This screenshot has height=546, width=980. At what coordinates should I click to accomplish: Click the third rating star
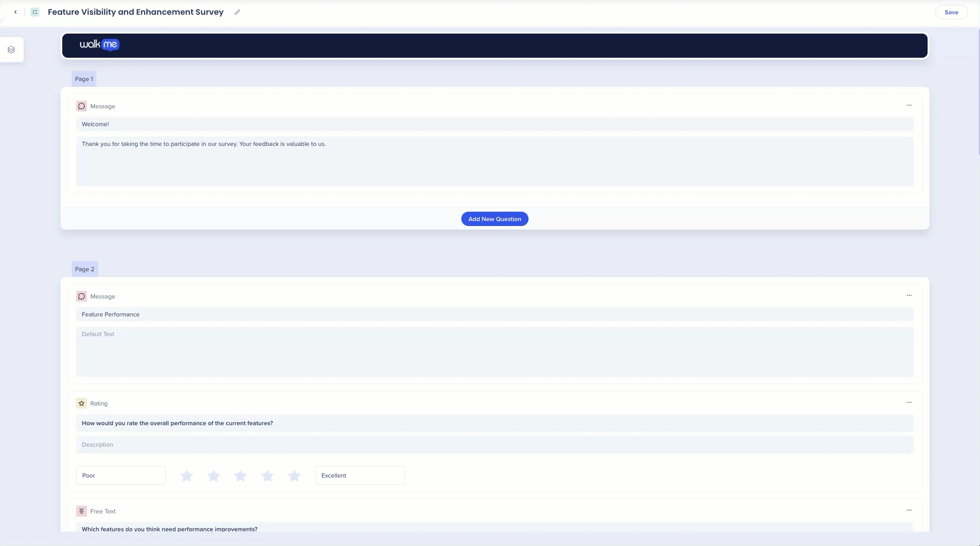pyautogui.click(x=241, y=475)
